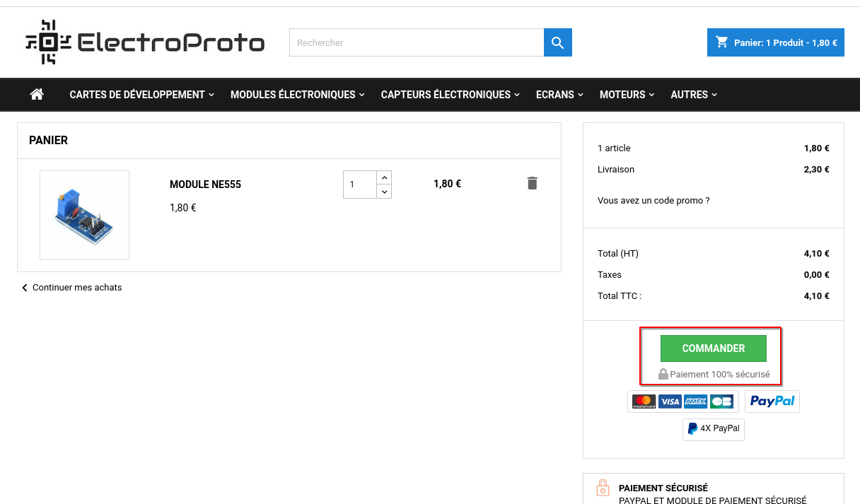The image size is (860, 504).
Task: Click the CB card logo
Action: (x=722, y=402)
